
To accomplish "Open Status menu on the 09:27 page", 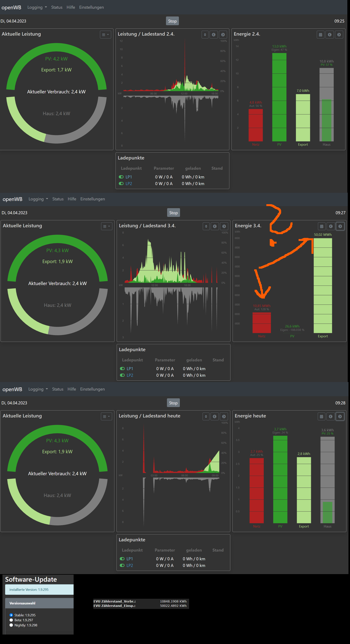I will pyautogui.click(x=58, y=199).
